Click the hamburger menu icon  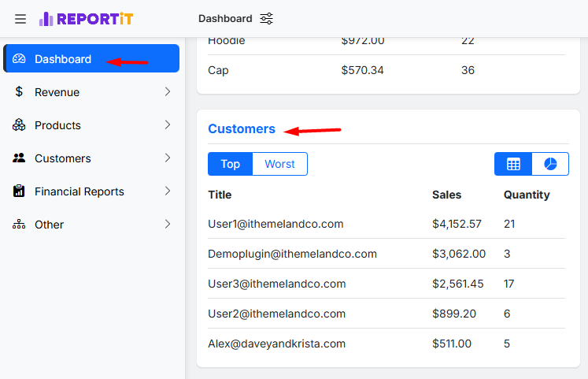point(20,18)
